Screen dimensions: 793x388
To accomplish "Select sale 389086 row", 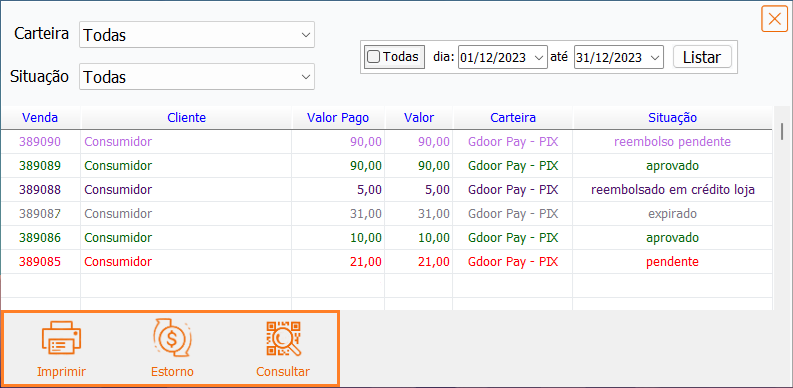I will (386, 238).
